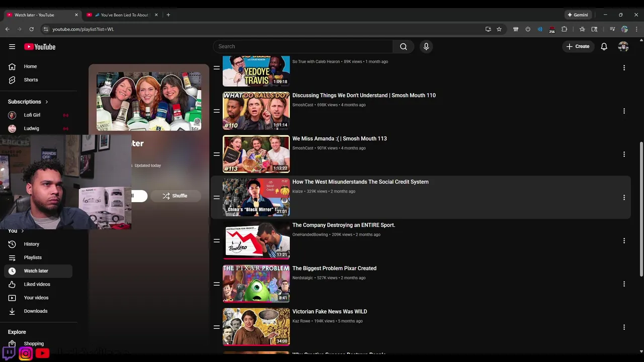Viewport: 644px width, 362px height.
Task: Click the Create button
Action: coord(578,47)
